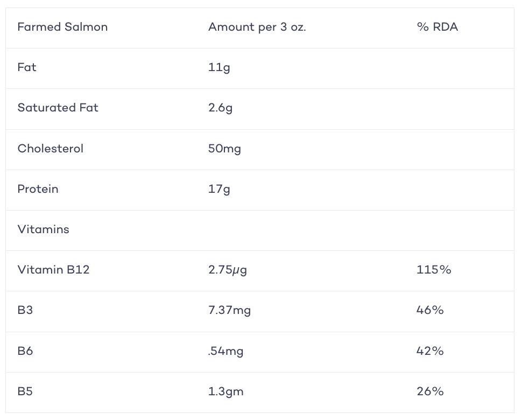522x420 pixels.
Task: Select the Amount per 3 oz. header
Action: click(257, 27)
